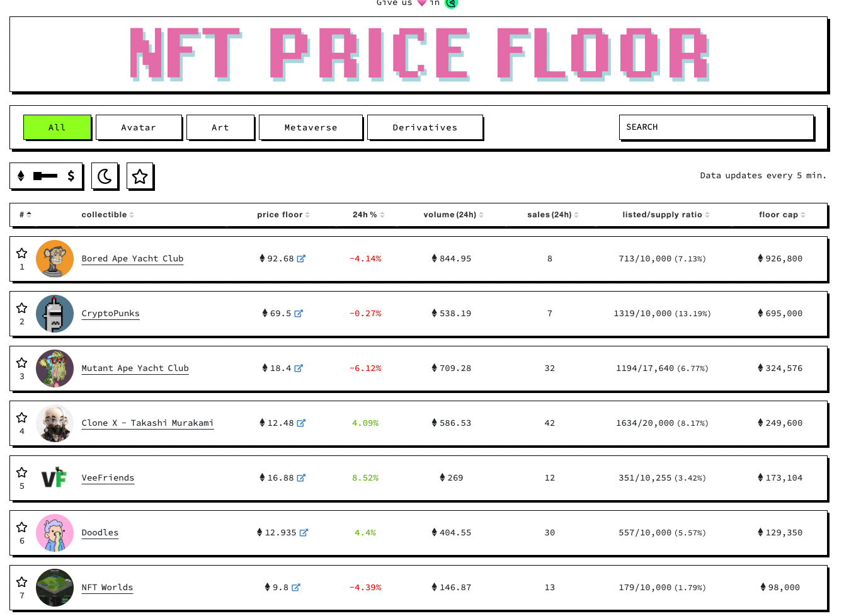The height and width of the screenshot is (616, 844).
Task: Click the SEARCH input field
Action: pyautogui.click(x=716, y=127)
